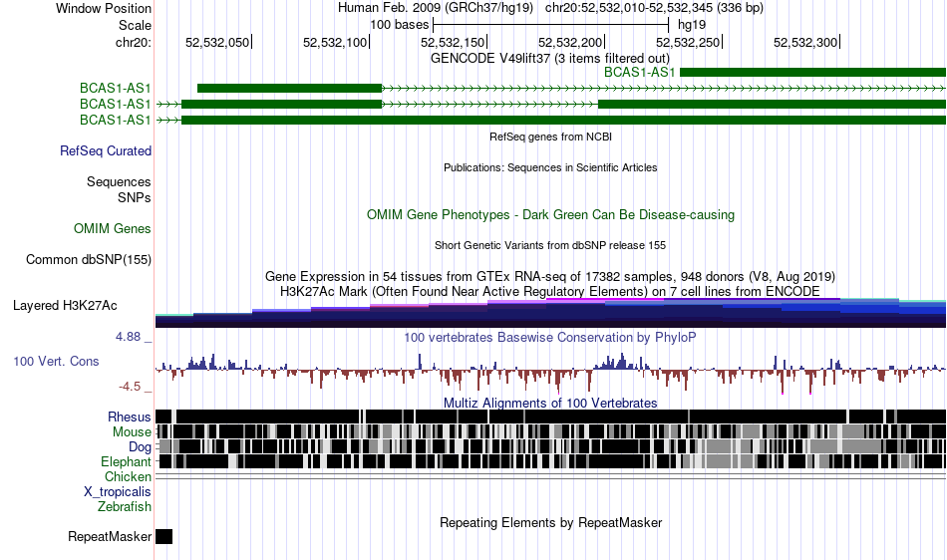947x560 pixels.
Task: Click Human Feb. 2009 (GRCh37/hg19) assembly text
Action: [436, 8]
